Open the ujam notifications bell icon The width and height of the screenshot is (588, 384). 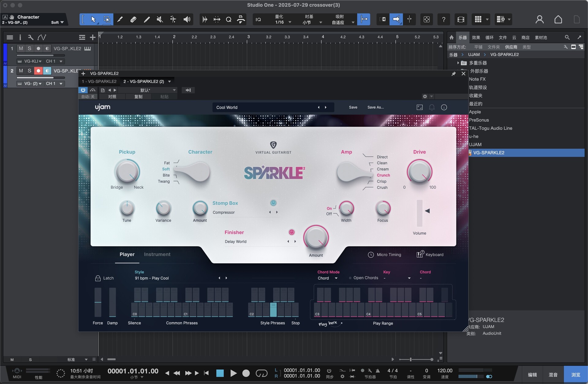click(432, 107)
